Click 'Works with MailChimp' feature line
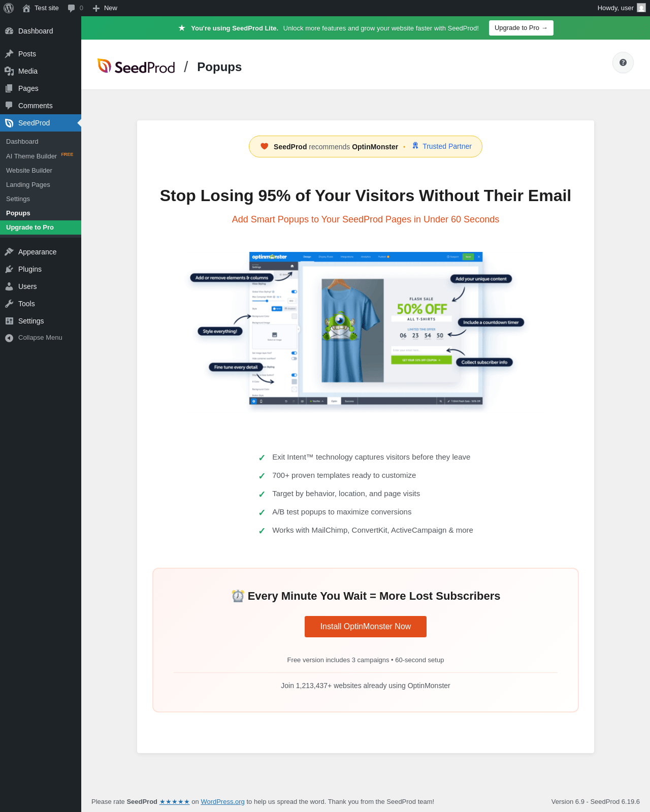 coord(372,530)
